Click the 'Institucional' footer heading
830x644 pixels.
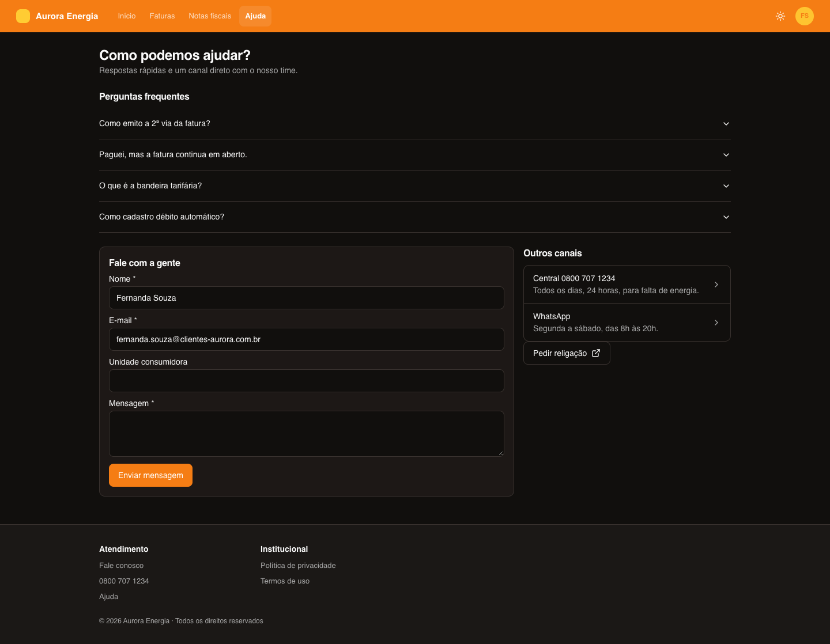(x=284, y=550)
